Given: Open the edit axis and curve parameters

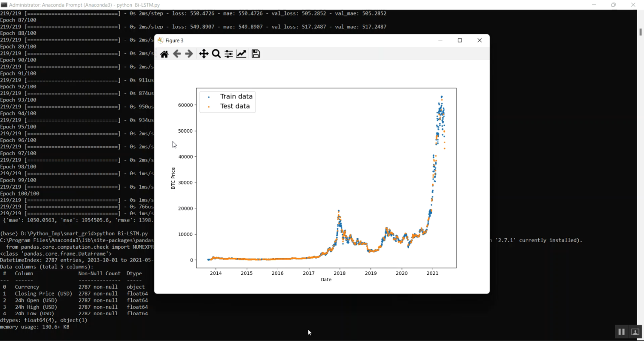Looking at the screenshot, I should [241, 54].
